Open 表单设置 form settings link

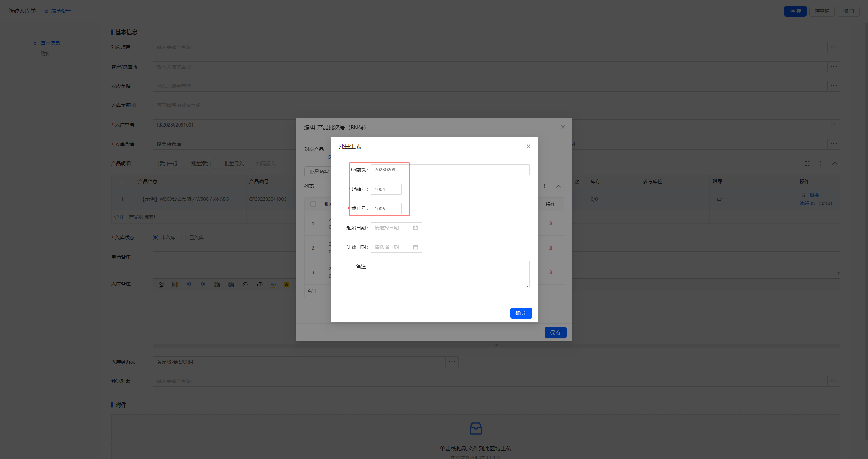(x=58, y=11)
